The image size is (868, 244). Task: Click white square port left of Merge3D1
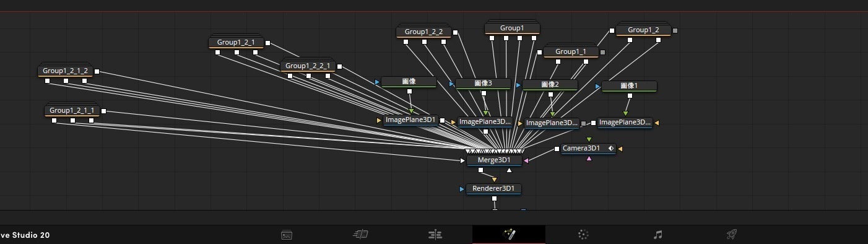[462, 160]
